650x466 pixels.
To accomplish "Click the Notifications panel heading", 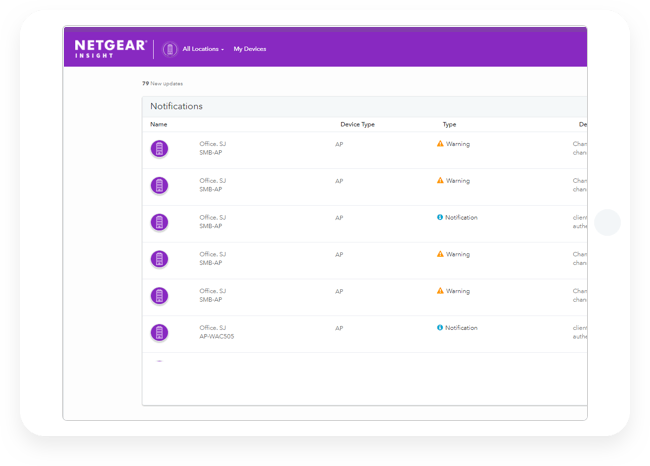I will click(176, 106).
